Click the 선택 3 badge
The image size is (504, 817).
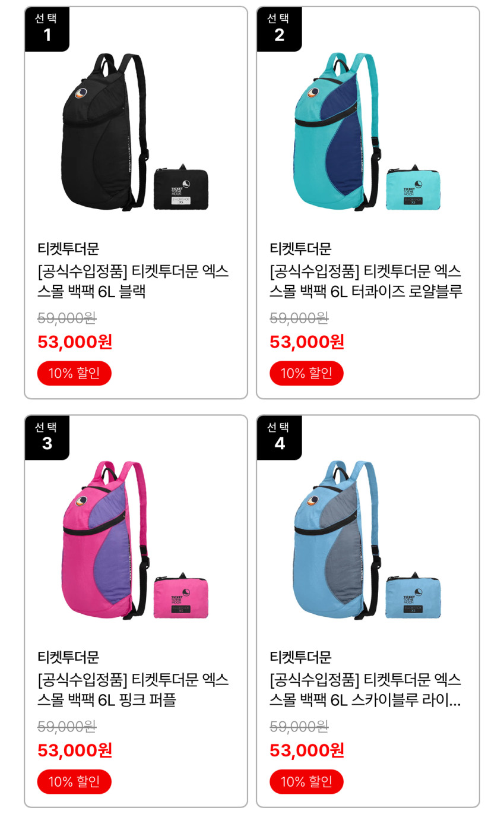coord(47,437)
